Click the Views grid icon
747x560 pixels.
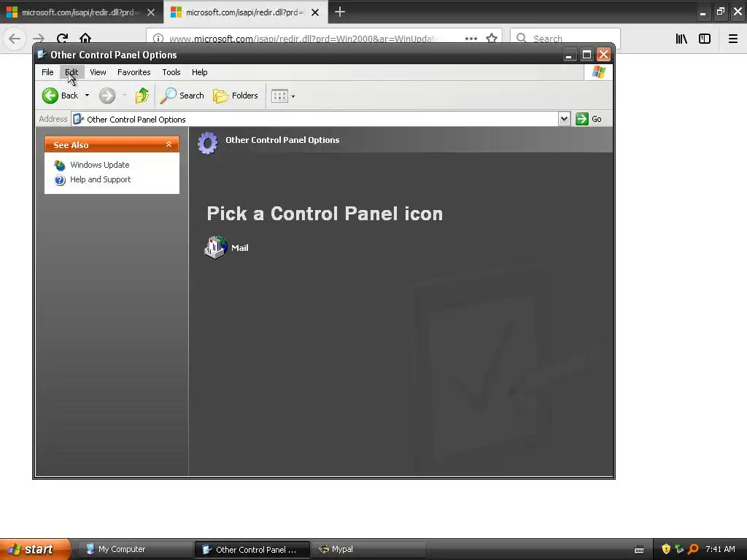(x=279, y=96)
